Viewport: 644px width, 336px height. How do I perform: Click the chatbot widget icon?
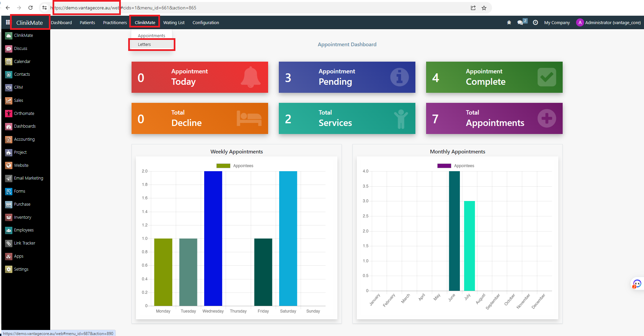[x=637, y=284]
